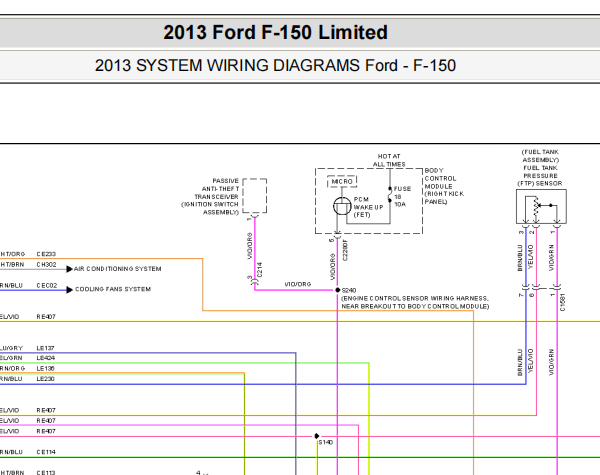
Task: Click the CE233 circuit code
Action: click(46, 254)
